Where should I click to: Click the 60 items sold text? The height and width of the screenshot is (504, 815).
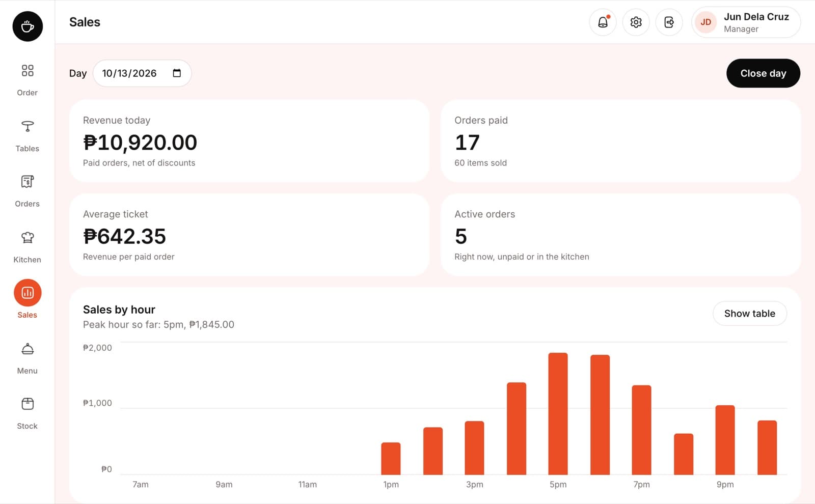tap(480, 163)
